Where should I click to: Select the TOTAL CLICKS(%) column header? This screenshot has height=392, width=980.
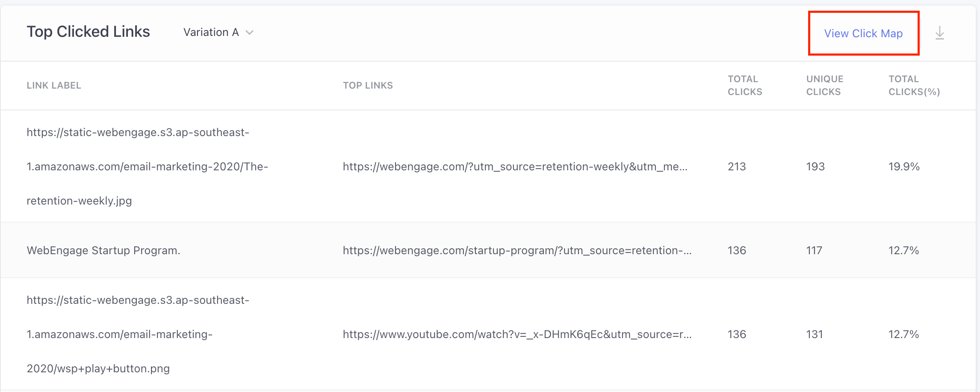click(914, 86)
